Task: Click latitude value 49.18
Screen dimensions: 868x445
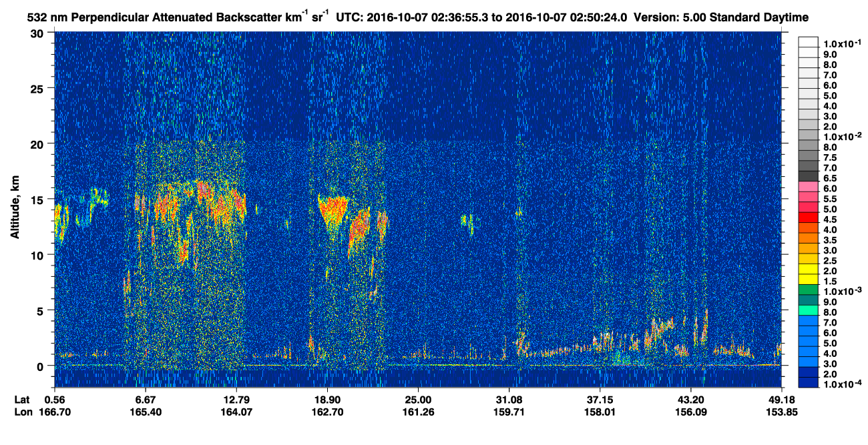Action: [x=782, y=399]
